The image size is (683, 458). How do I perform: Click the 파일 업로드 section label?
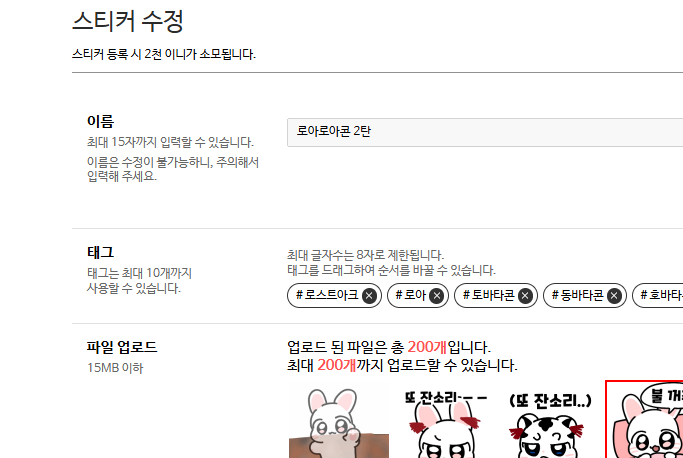coord(122,347)
